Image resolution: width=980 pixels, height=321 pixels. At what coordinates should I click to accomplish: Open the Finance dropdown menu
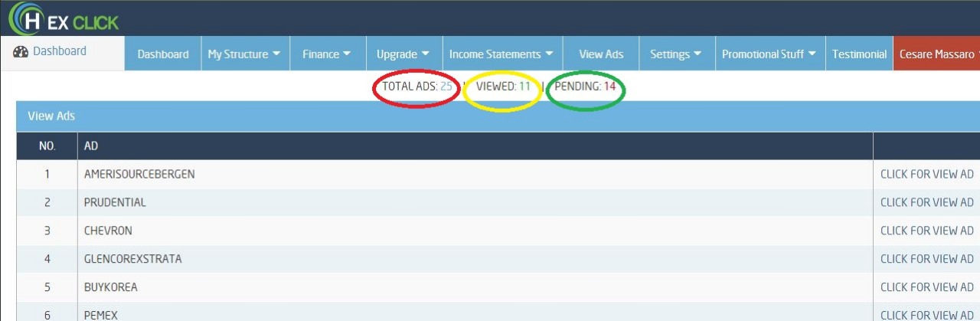click(x=326, y=54)
